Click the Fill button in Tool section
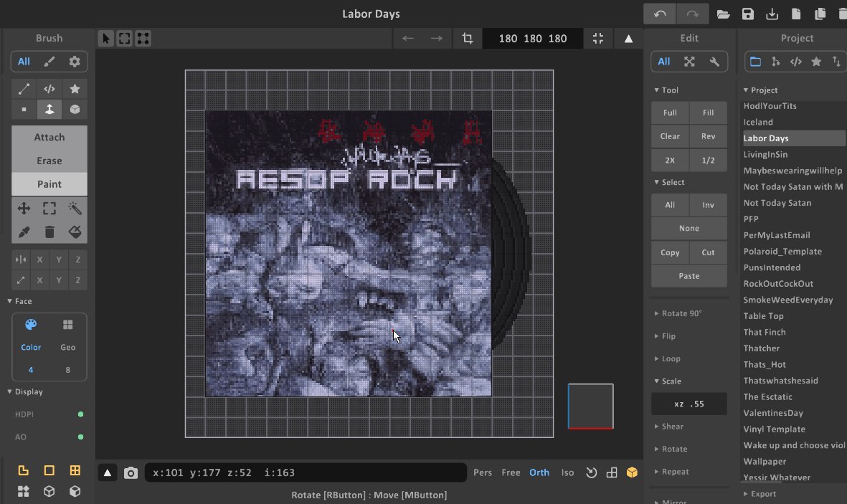Image resolution: width=847 pixels, height=504 pixels. pos(708,113)
